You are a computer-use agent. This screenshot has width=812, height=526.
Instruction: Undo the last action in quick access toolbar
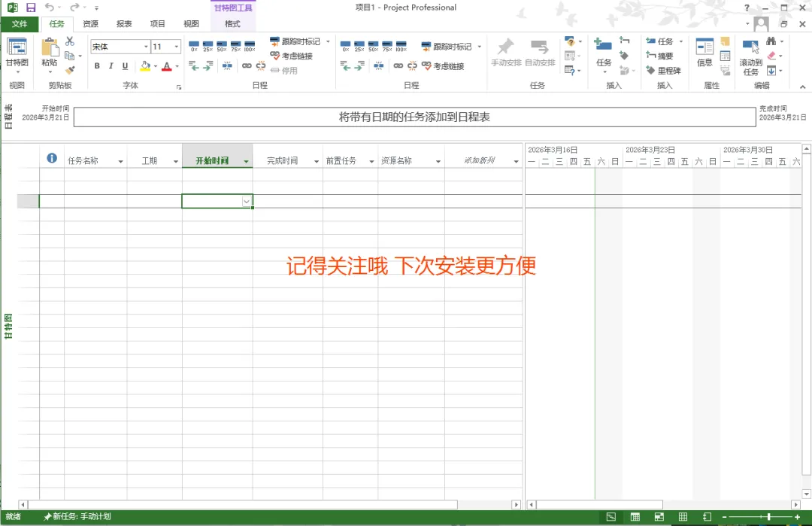[49, 8]
